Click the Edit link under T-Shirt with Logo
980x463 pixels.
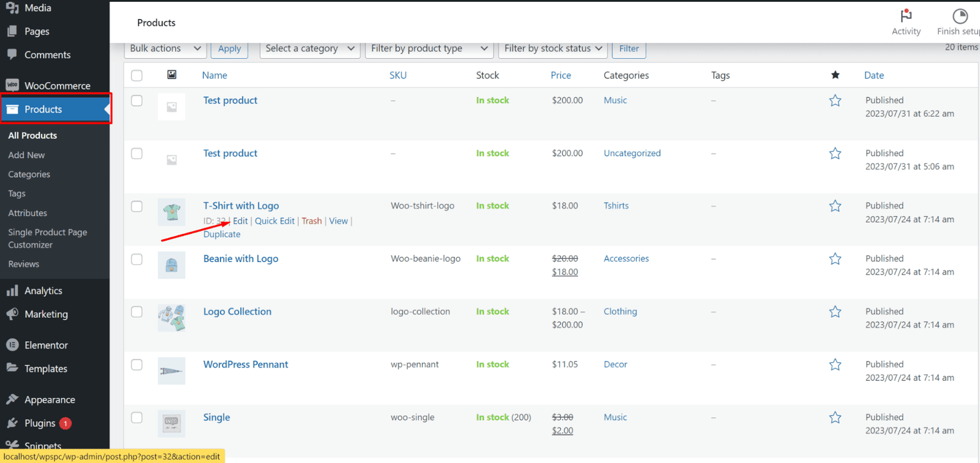pyautogui.click(x=240, y=221)
